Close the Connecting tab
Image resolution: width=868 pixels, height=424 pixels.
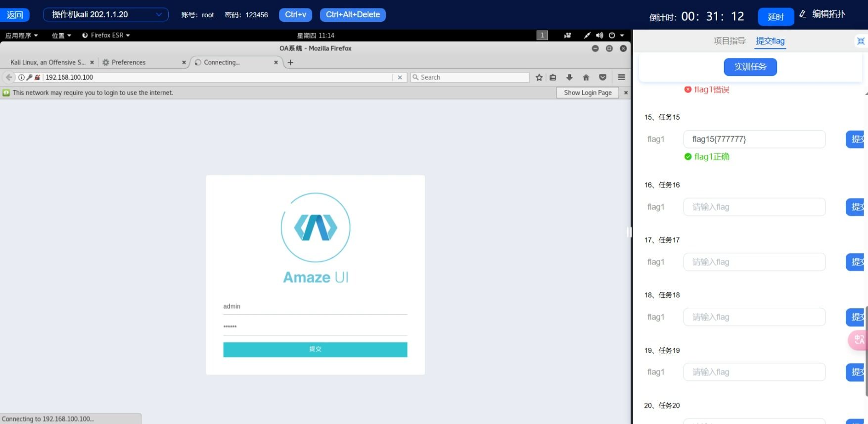[x=276, y=62]
